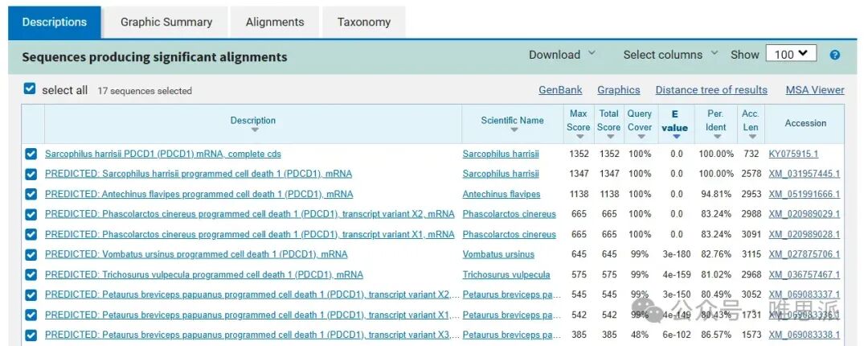The image size is (868, 346).
Task: Uncheck the select all checkbox
Action: [30, 89]
